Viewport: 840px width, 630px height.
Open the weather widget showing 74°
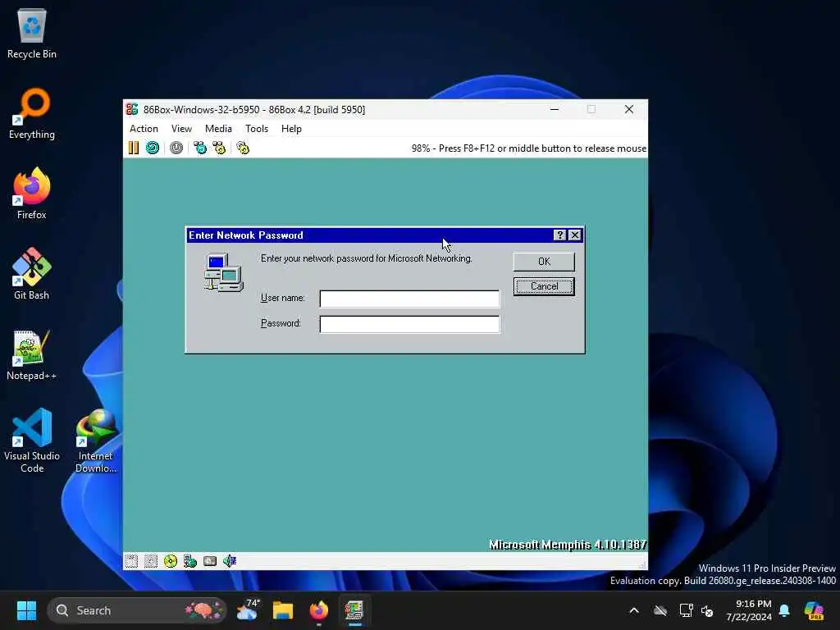pos(248,610)
